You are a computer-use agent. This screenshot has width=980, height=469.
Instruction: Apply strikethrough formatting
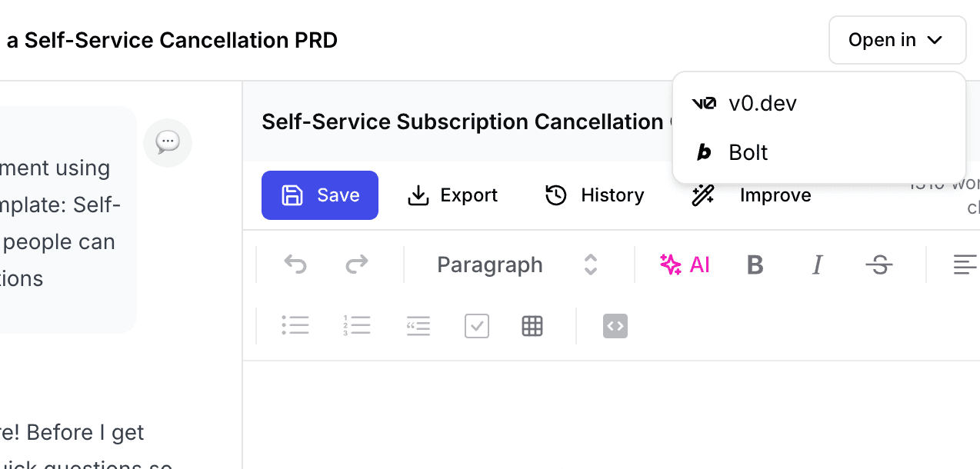point(879,264)
